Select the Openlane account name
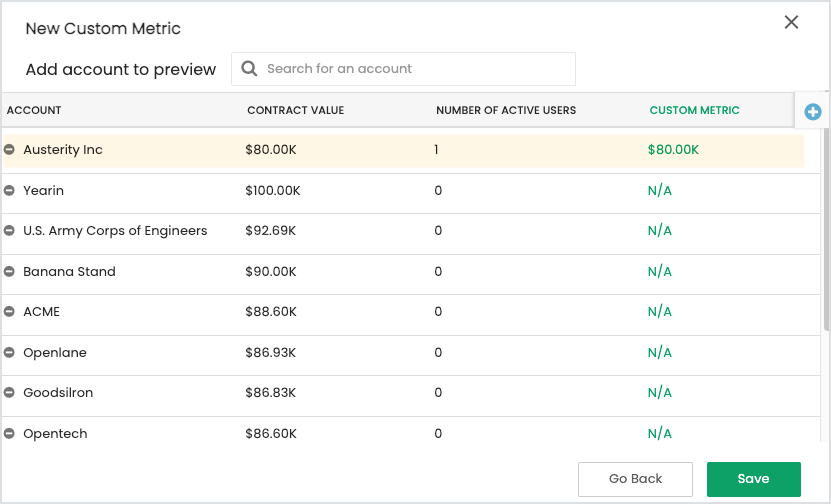Image resolution: width=831 pixels, height=504 pixels. coord(55,353)
